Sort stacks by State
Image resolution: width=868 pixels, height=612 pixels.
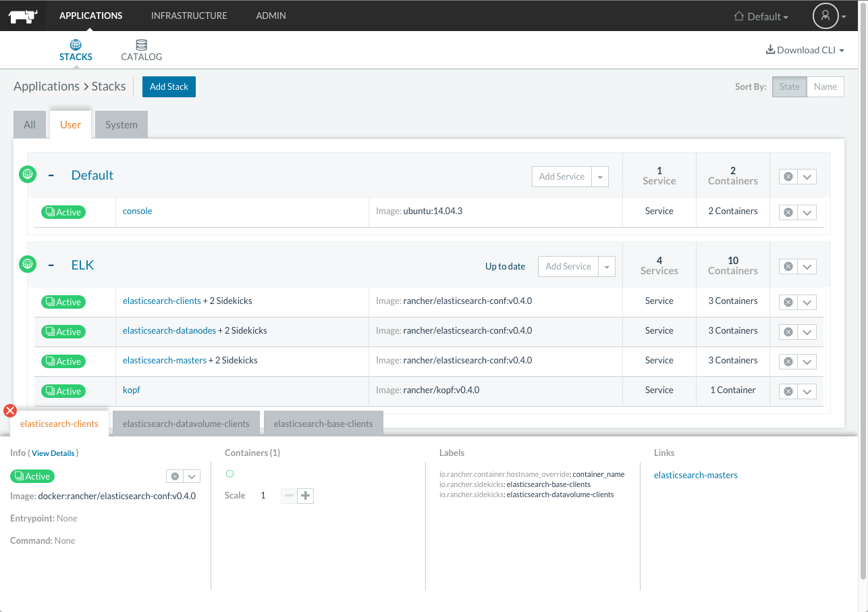click(x=789, y=86)
